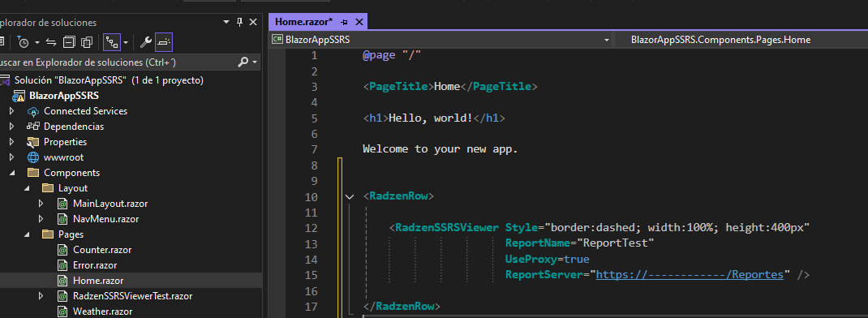Expand RadzenSSRSViewerTest.razor node
Screen dimensions: 868x318
[41, 296]
